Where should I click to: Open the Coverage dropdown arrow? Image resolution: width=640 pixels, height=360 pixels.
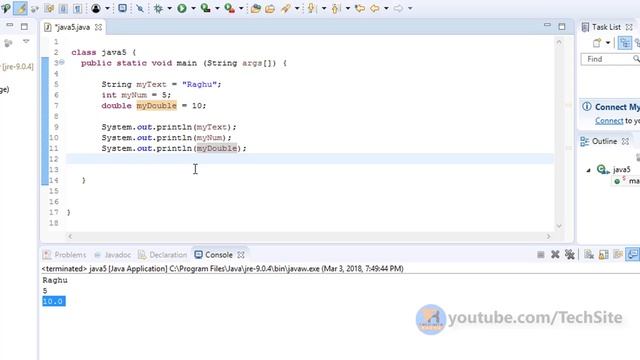(x=217, y=8)
